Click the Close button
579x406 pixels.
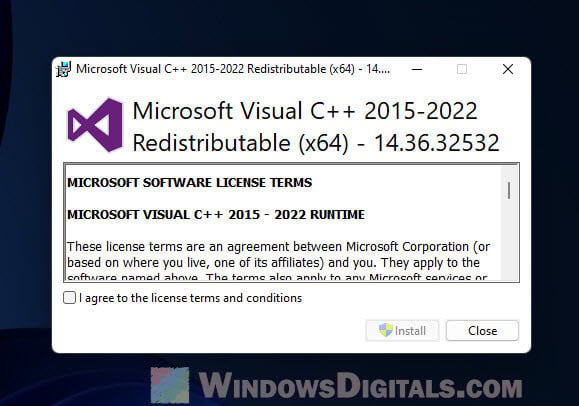tap(482, 330)
